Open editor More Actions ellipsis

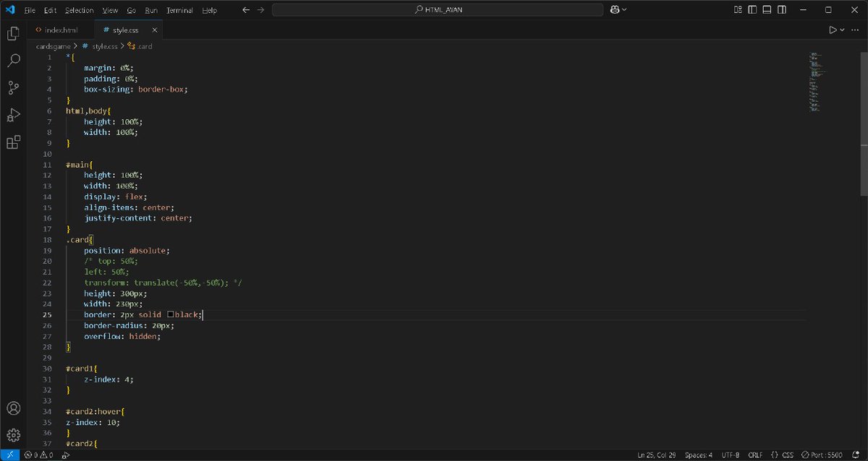(855, 30)
